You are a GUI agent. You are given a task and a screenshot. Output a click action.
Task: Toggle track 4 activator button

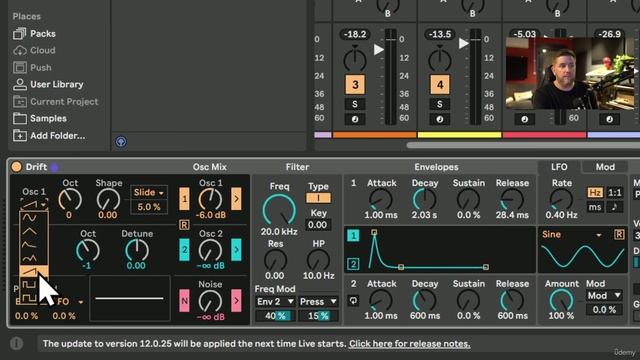[x=440, y=84]
